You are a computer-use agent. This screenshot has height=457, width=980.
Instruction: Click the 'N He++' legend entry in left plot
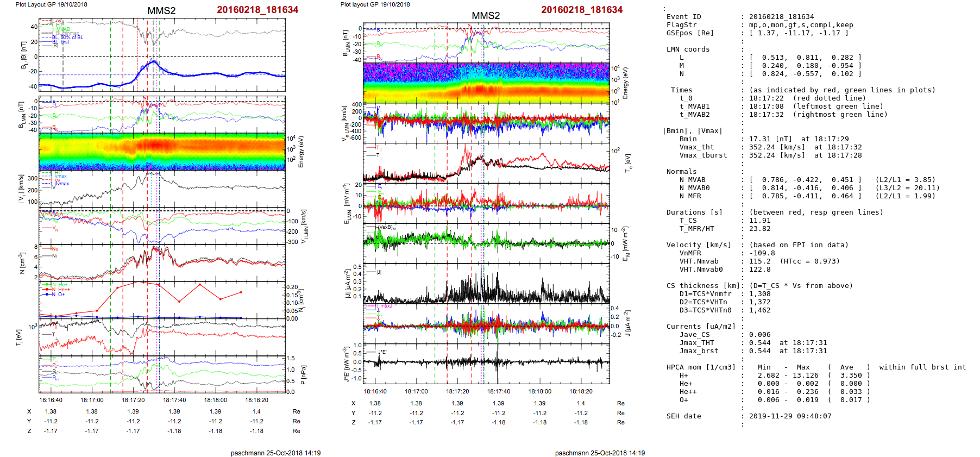[x=61, y=290]
